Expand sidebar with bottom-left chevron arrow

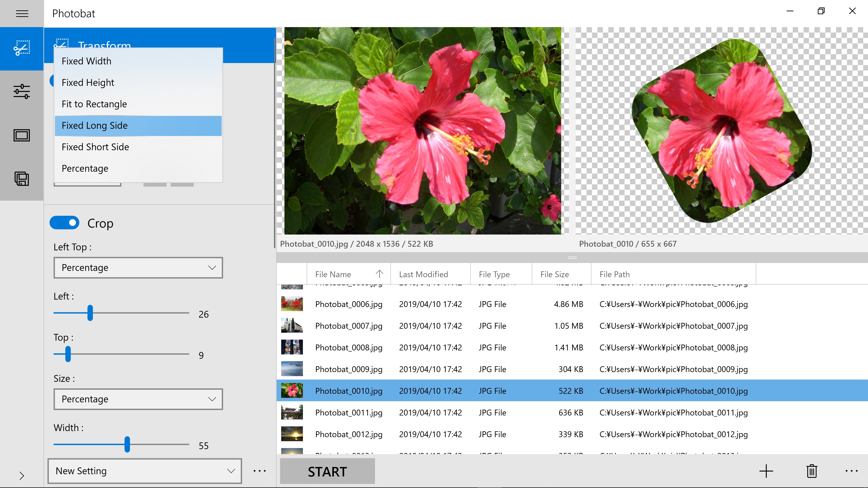[x=22, y=476]
